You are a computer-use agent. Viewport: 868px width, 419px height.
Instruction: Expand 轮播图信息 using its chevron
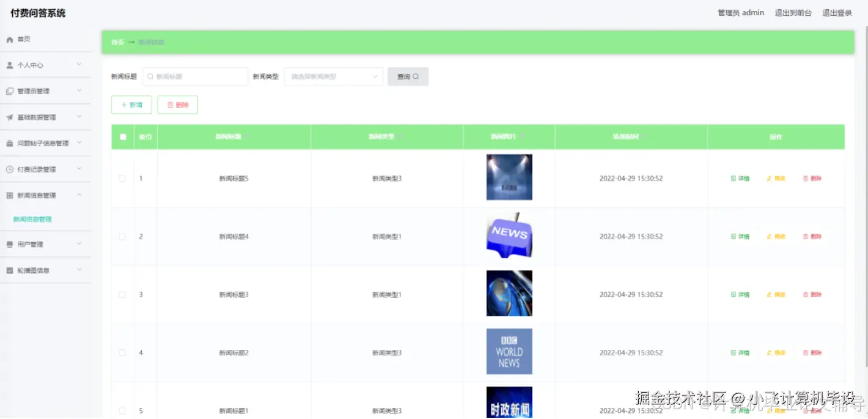[x=79, y=270]
